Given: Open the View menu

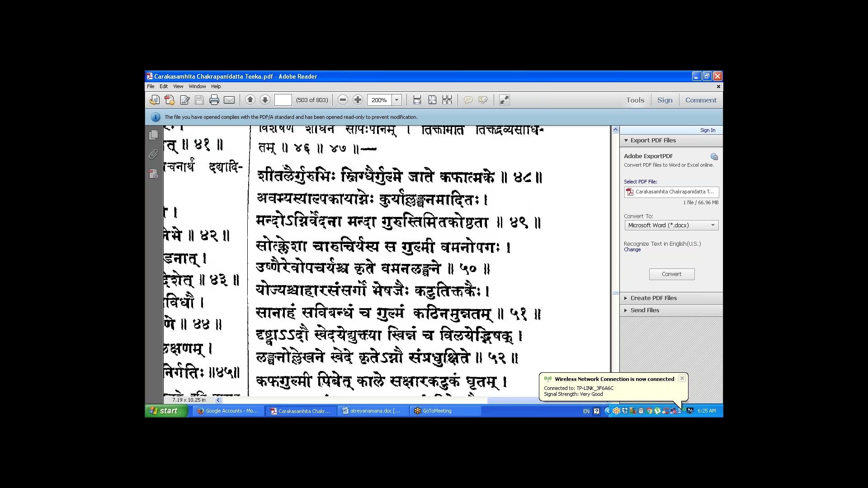Looking at the screenshot, I should 178,86.
